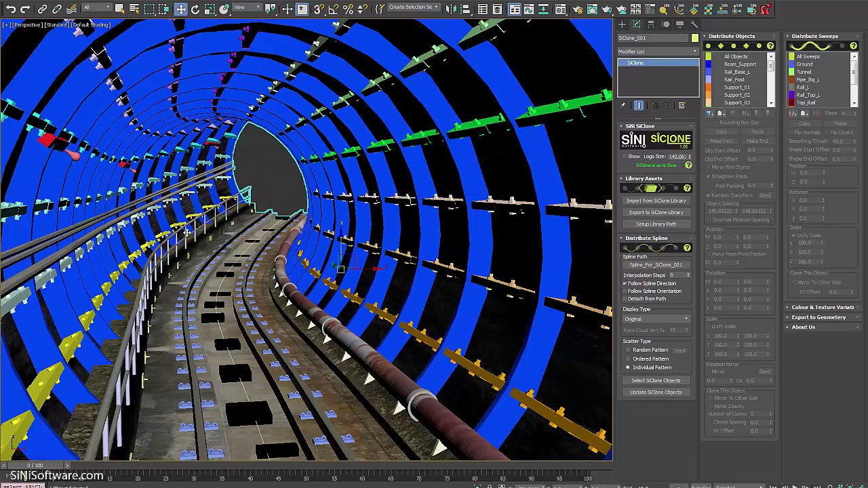
Task: Toggle Window/Crossing selection mode
Action: (x=165, y=9)
